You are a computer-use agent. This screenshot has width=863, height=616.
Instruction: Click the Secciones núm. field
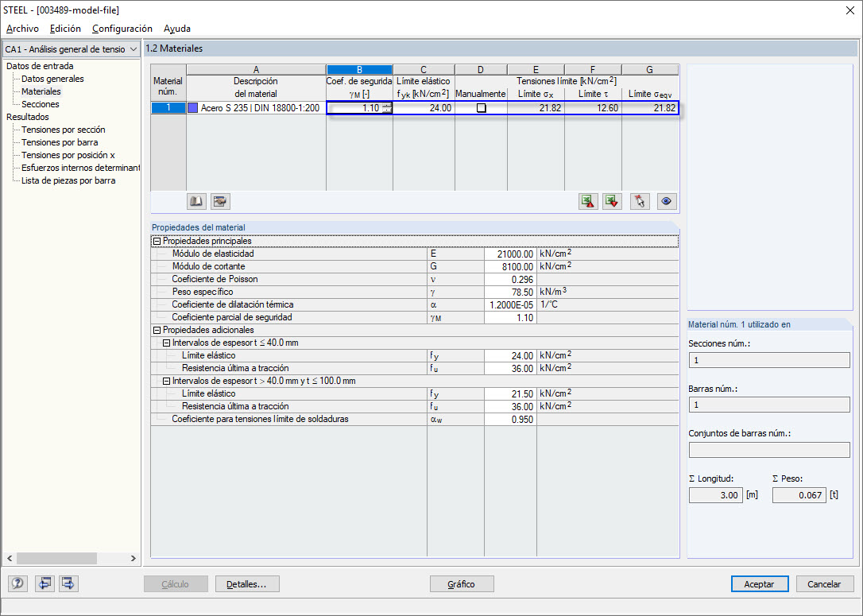coord(769,360)
